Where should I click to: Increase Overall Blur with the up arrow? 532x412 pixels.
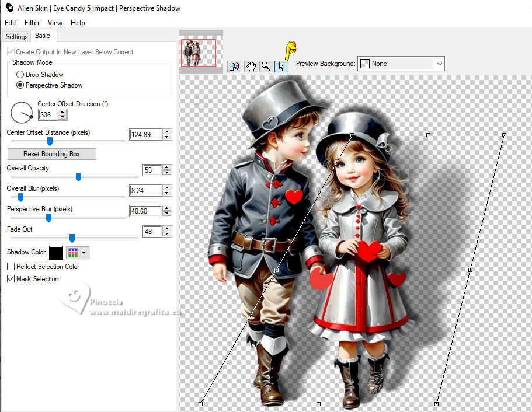(x=166, y=188)
